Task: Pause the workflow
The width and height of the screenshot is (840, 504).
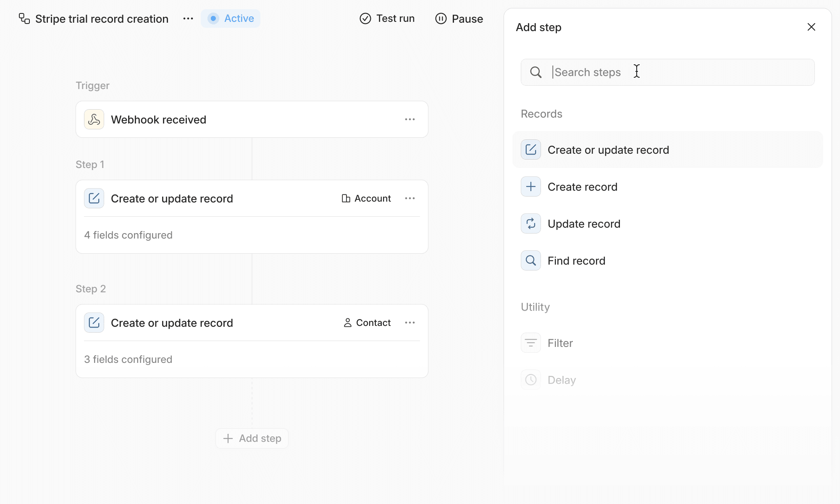Action: point(459,18)
